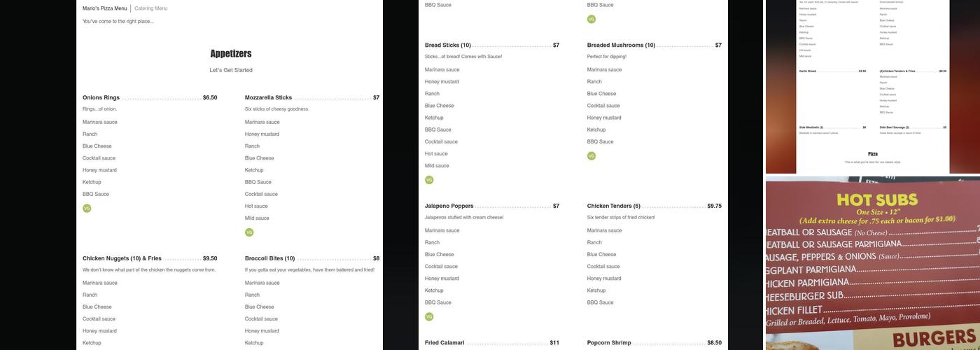
Task: Click the VG badge under Mozzarella Sticks
Action: point(249,232)
